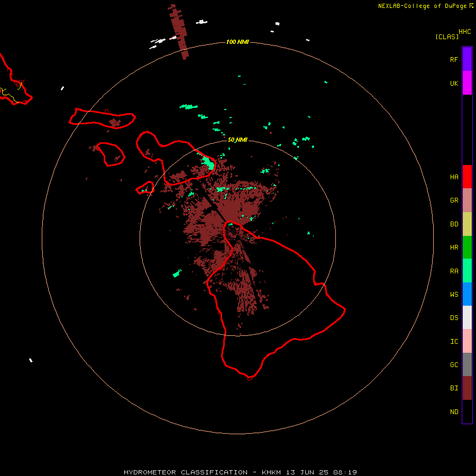Click the [CLAS] units label

pyautogui.click(x=447, y=36)
